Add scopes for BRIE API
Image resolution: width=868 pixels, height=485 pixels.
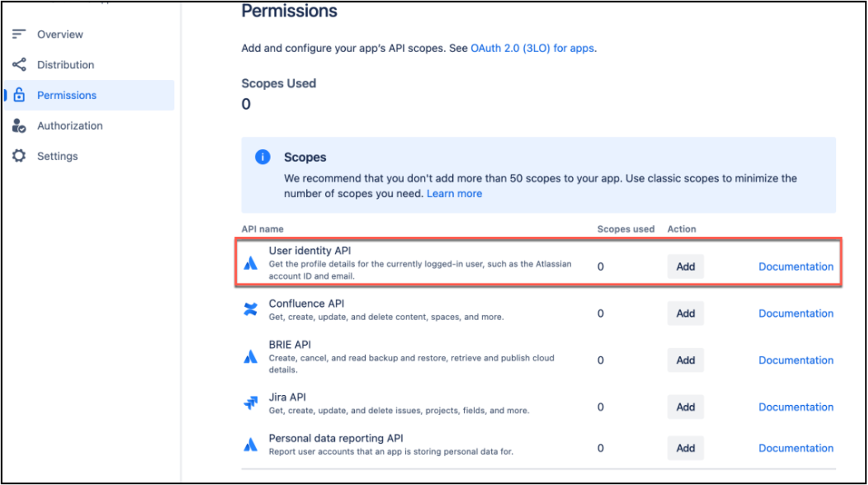tap(685, 360)
